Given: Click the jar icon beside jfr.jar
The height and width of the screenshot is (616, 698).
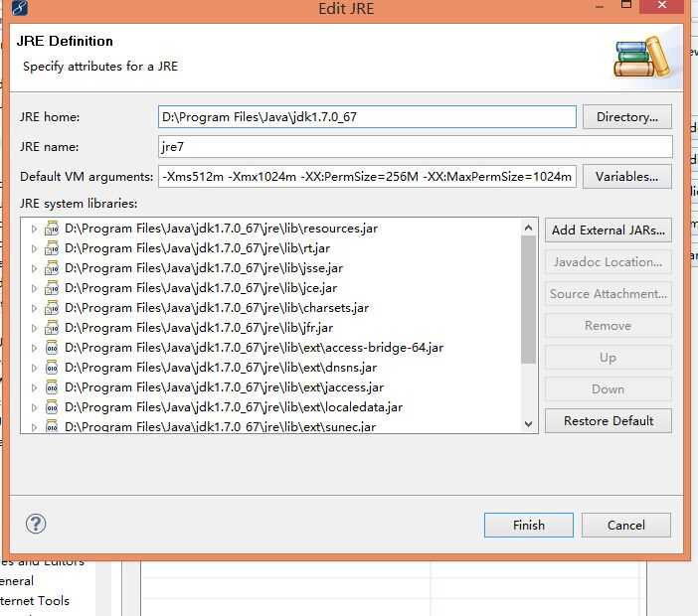Looking at the screenshot, I should coord(52,328).
